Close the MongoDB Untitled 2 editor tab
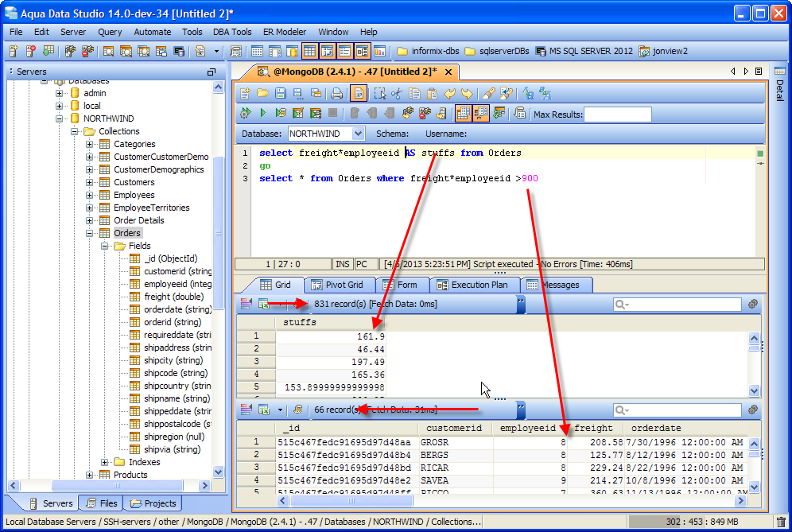The height and width of the screenshot is (532, 792). pyautogui.click(x=448, y=72)
